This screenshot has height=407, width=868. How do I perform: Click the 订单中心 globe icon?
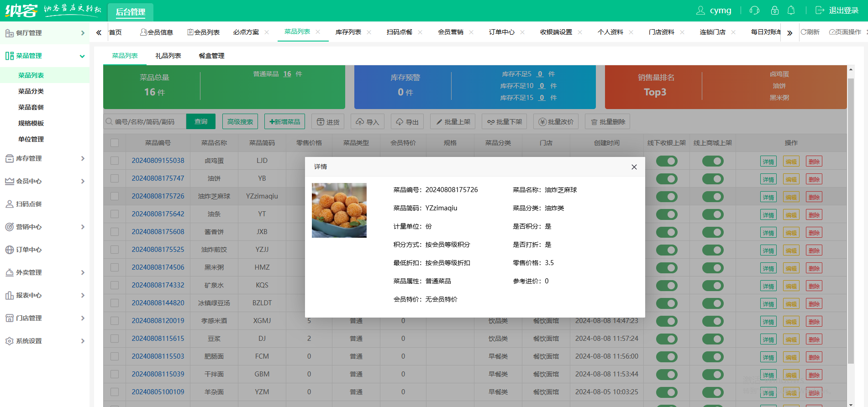click(x=9, y=250)
